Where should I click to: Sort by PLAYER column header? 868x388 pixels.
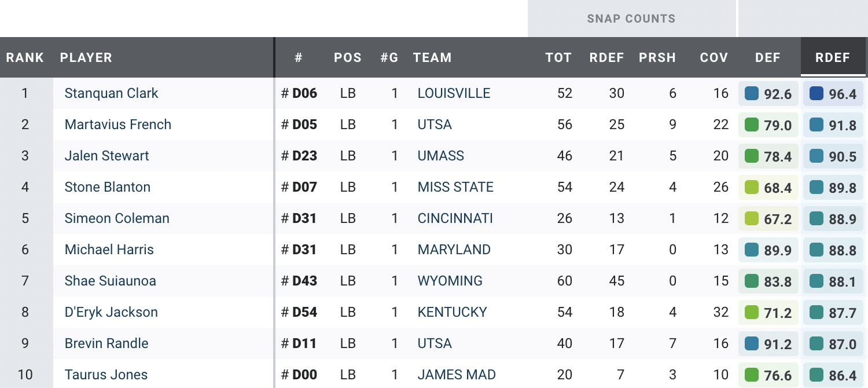[x=86, y=57]
